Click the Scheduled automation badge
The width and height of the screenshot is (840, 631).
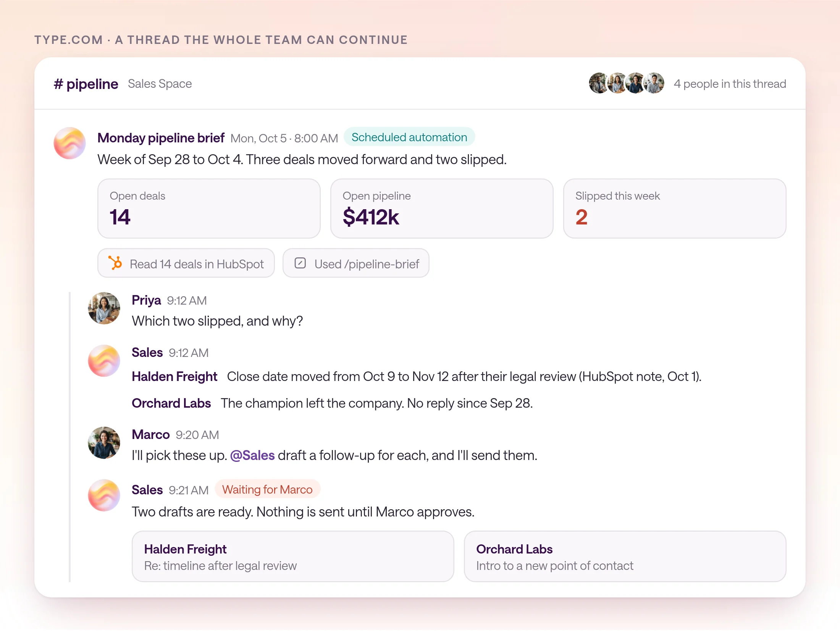click(x=409, y=137)
